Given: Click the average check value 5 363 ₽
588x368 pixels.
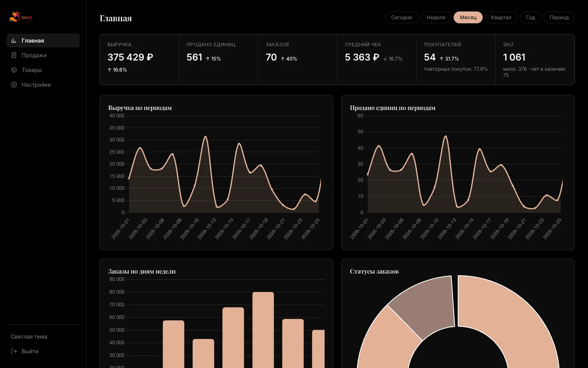Looking at the screenshot, I should tap(362, 57).
